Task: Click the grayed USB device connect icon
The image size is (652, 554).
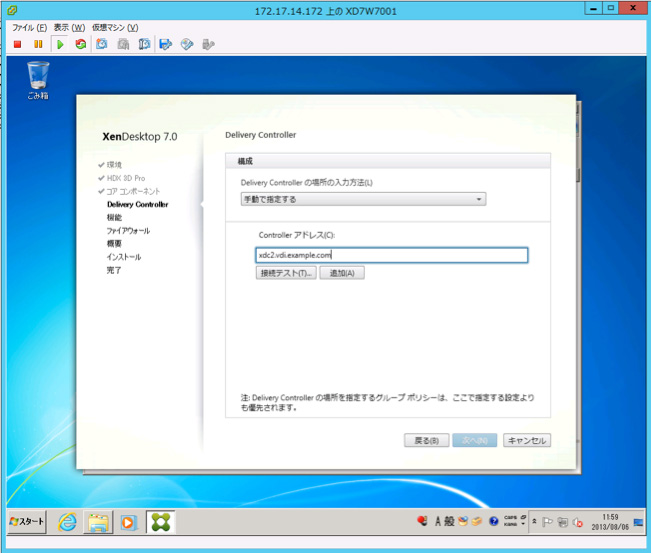Action: point(208,44)
